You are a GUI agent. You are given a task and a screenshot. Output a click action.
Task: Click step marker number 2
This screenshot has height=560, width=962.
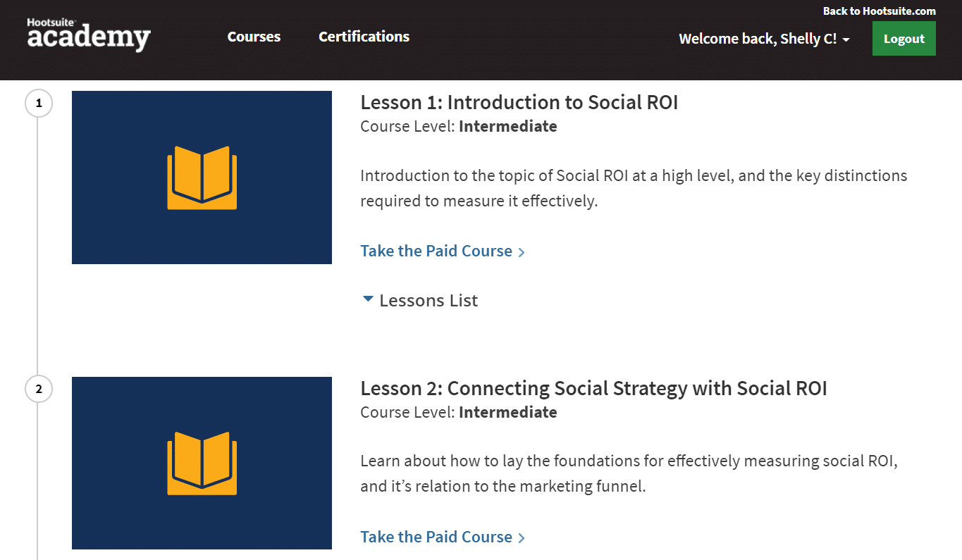click(x=39, y=389)
